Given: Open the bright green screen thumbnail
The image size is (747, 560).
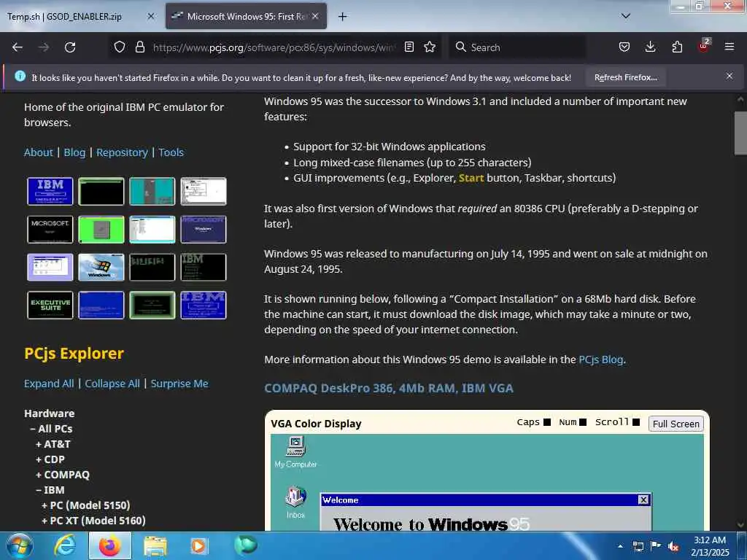Looking at the screenshot, I should click(x=101, y=229).
